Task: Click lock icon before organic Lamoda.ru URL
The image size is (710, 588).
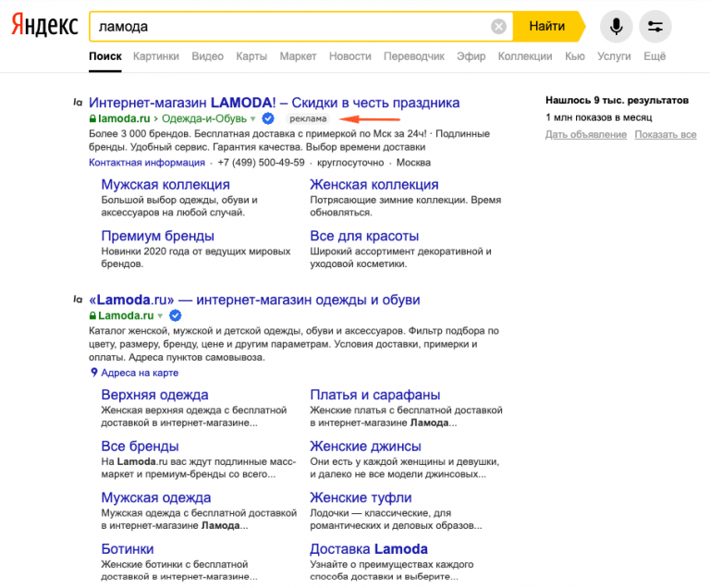Action: click(x=92, y=316)
